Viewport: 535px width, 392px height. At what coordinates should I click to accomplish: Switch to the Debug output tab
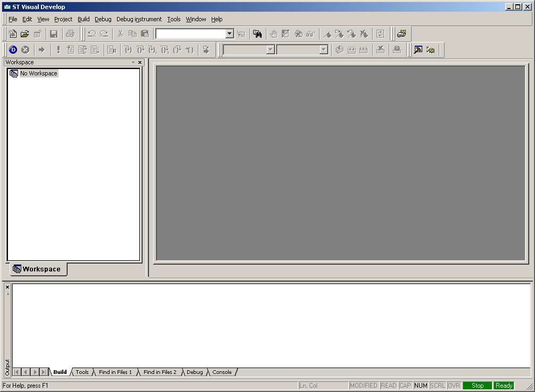click(195, 372)
